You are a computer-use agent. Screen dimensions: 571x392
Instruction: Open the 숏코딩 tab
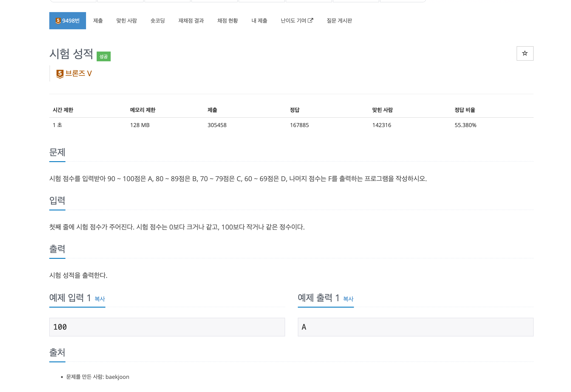(157, 21)
